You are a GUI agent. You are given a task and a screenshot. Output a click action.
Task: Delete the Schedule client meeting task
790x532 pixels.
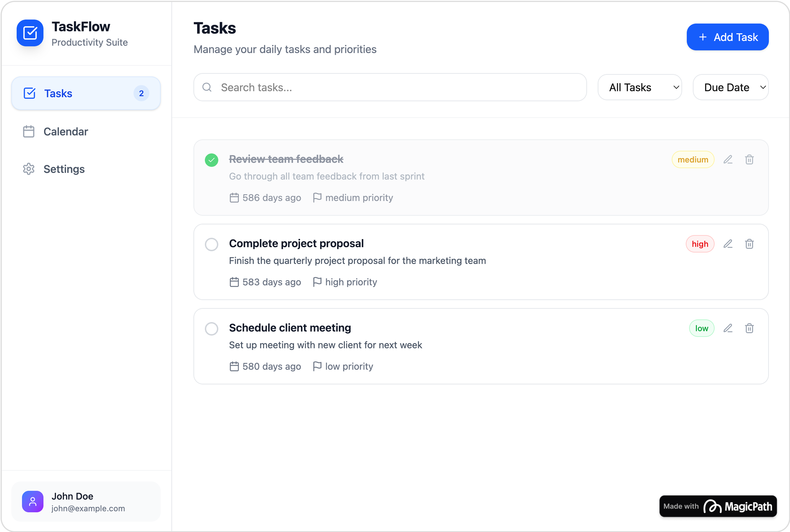click(749, 328)
